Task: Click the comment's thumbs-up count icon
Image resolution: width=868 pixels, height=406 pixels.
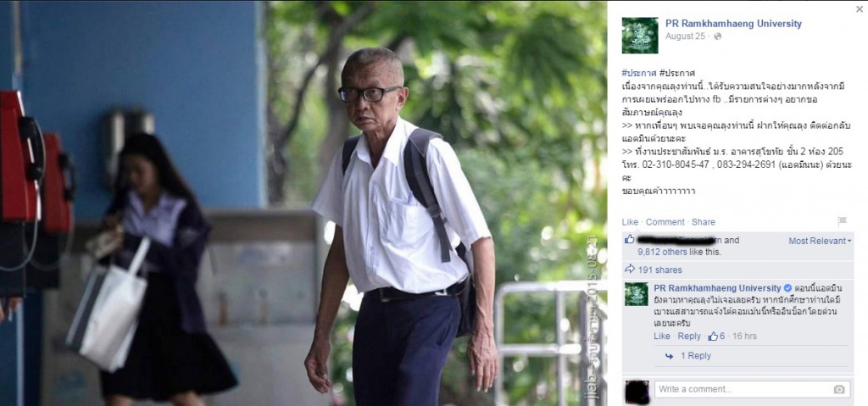Action: [713, 336]
